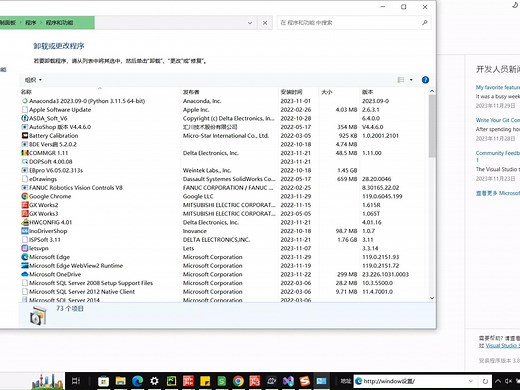This screenshot has width=520, height=390.
Task: Select Apple Software Update row
Action: [x=224, y=109]
